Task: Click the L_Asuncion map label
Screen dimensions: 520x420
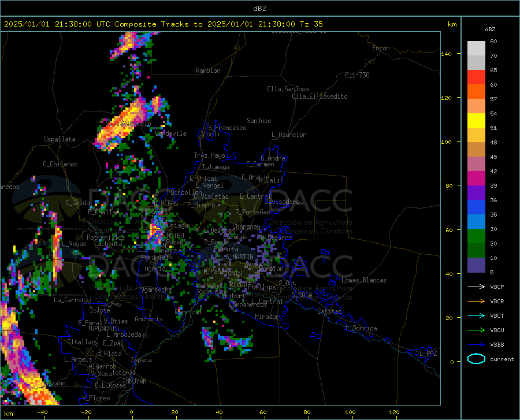Action: 289,135
